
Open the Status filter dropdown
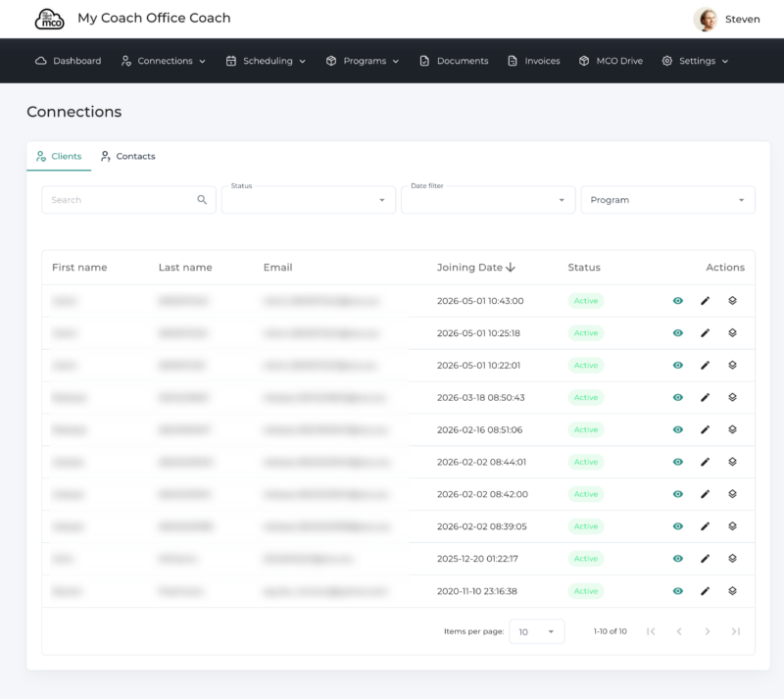[309, 200]
